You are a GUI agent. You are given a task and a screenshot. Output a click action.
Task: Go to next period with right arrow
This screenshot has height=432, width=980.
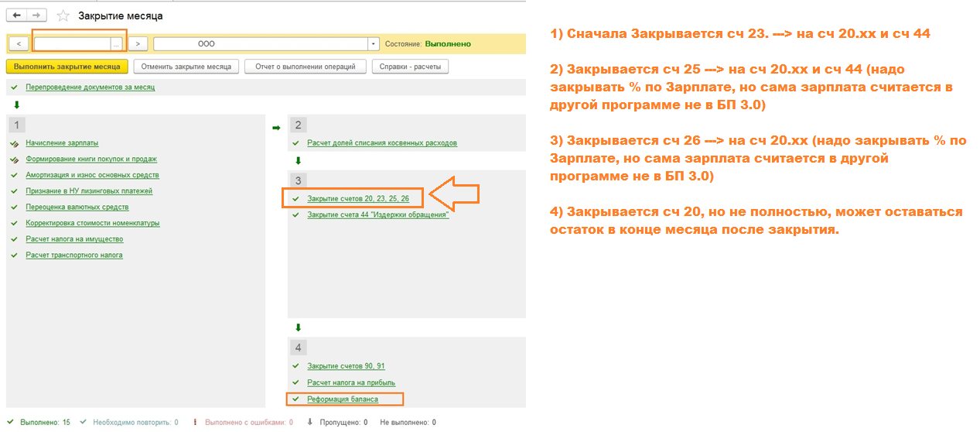point(138,44)
